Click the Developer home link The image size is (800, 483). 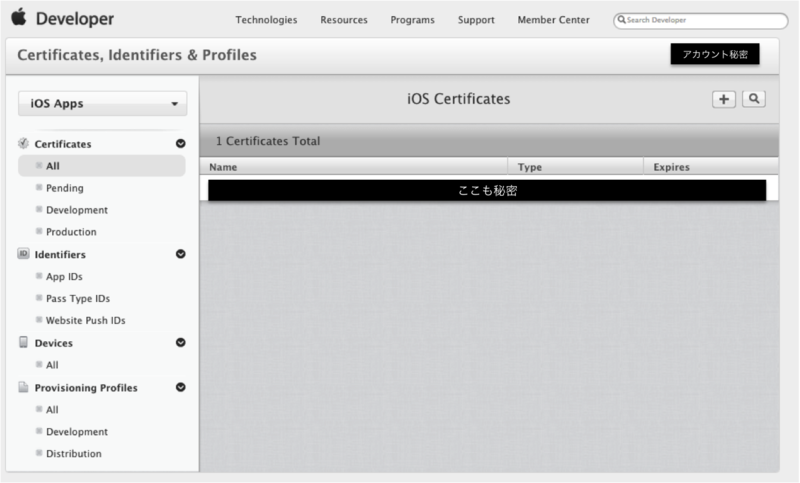coord(75,19)
